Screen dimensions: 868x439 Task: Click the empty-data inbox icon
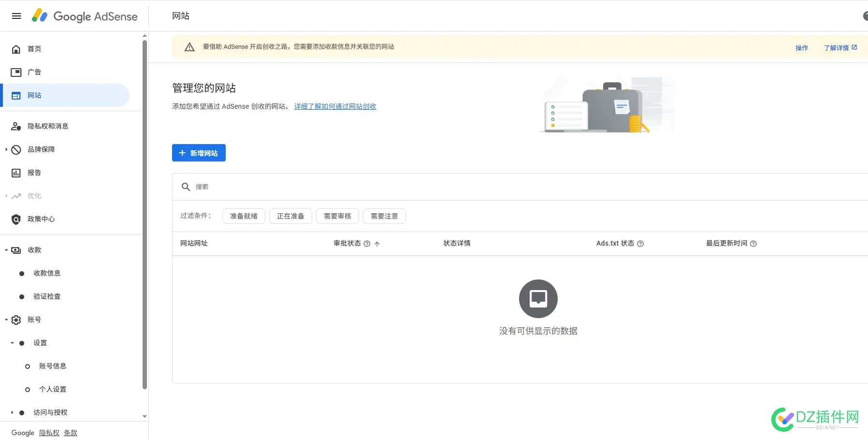click(538, 299)
